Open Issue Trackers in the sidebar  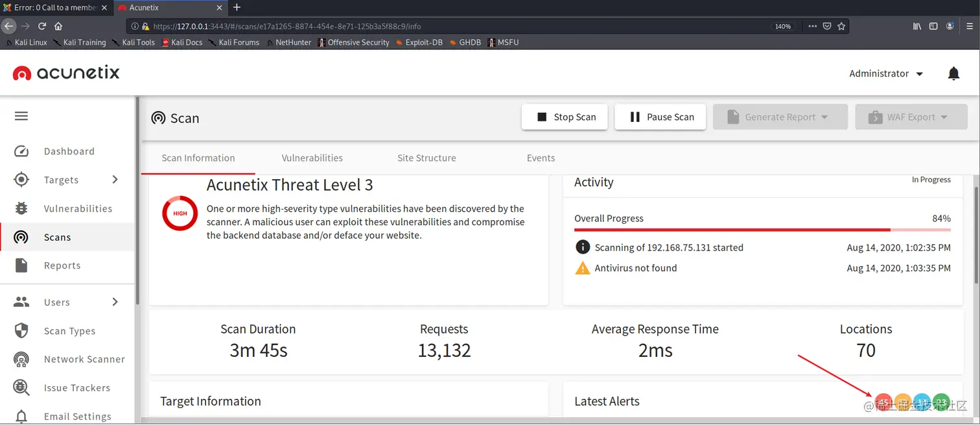(x=77, y=387)
